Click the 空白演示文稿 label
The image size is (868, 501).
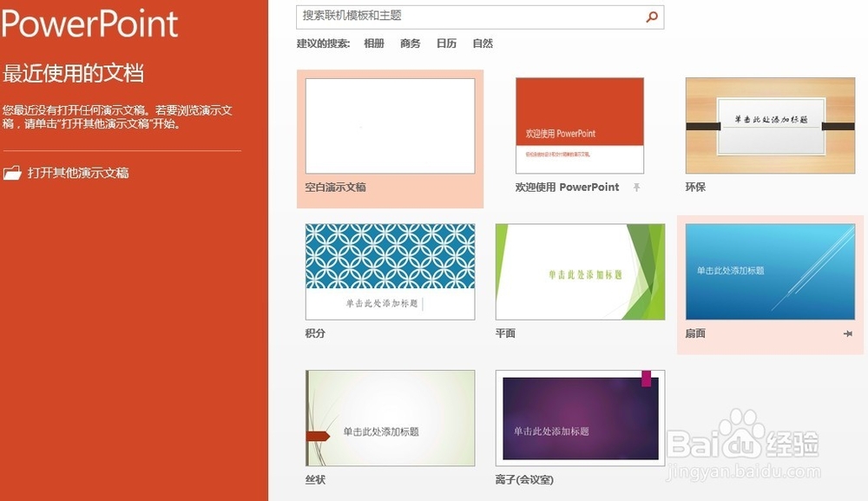335,187
